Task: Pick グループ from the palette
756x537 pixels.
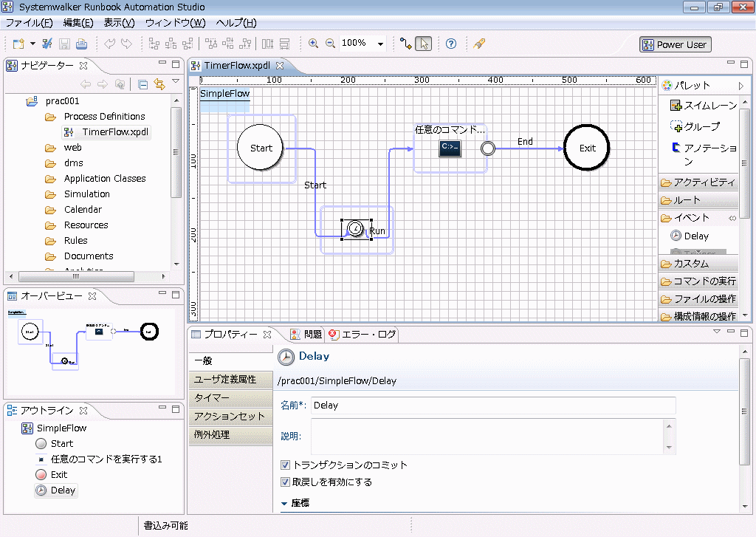Action: click(695, 126)
